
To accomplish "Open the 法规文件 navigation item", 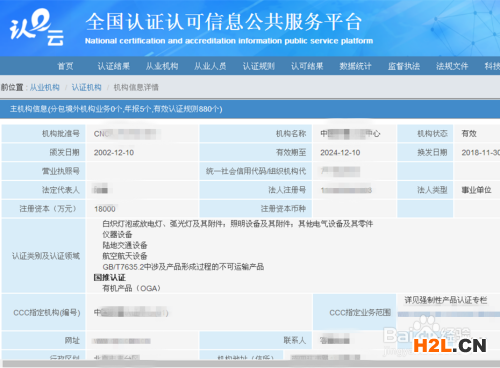I will [x=452, y=66].
